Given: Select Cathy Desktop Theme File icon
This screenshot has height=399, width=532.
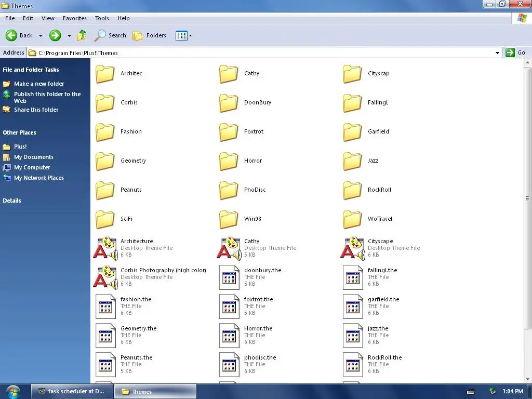Looking at the screenshot, I should [x=229, y=248].
